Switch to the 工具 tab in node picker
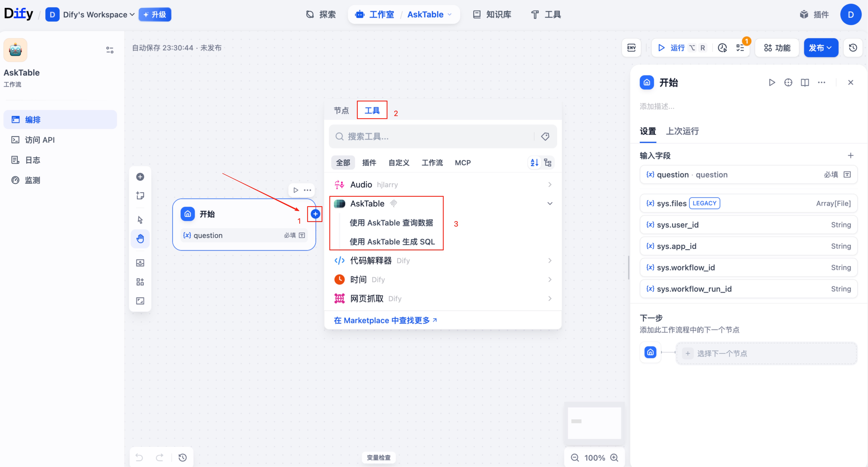The width and height of the screenshot is (868, 467). tap(372, 110)
